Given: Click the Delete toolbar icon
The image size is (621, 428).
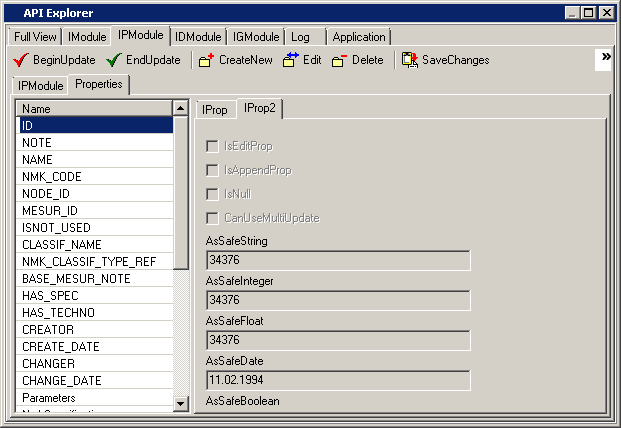Looking at the screenshot, I should click(x=339, y=60).
